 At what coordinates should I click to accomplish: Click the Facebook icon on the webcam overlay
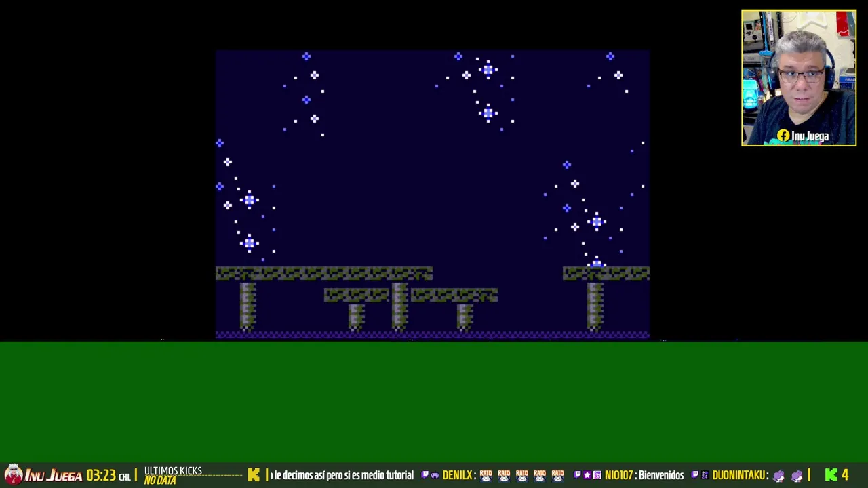pyautogui.click(x=783, y=136)
